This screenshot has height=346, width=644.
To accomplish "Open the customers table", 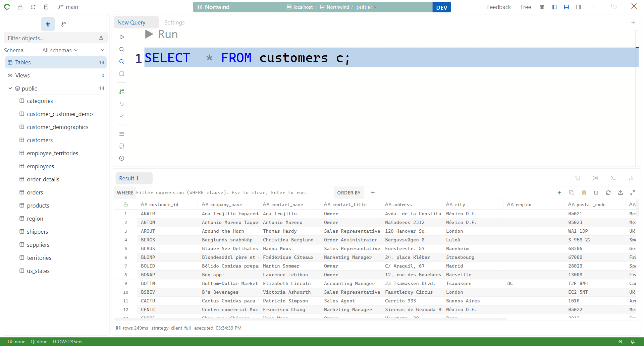I will coord(40,140).
